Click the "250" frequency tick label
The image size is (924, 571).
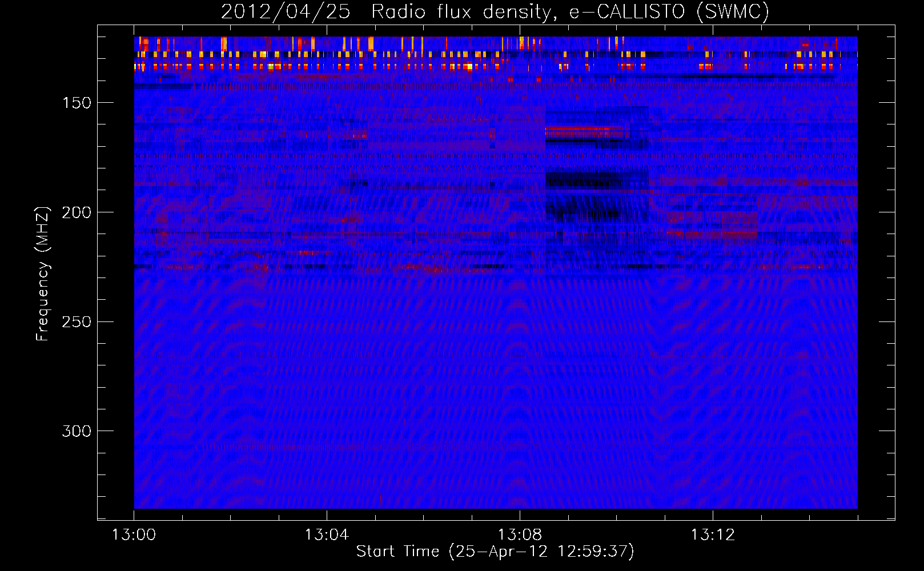click(77, 321)
